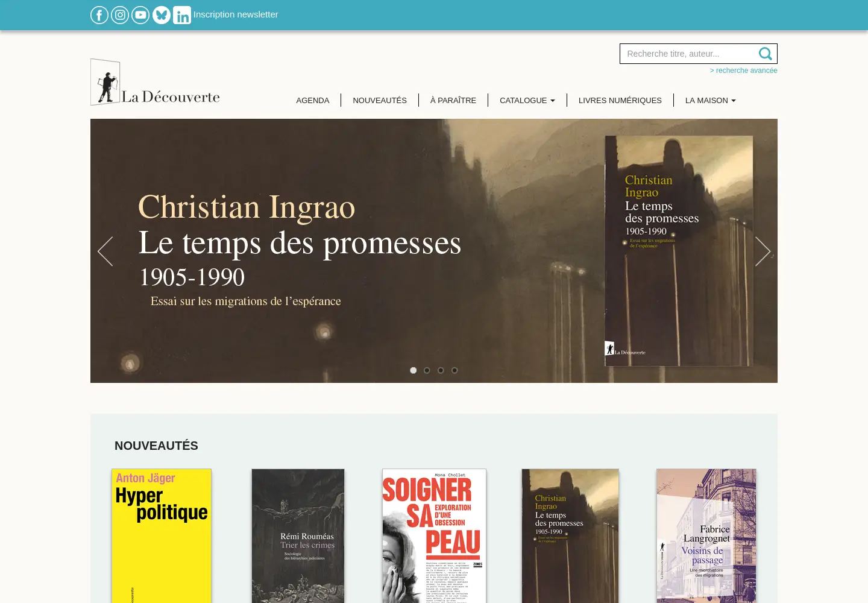Screen dimensions: 868x603
Task: Click the banner book cover Le temps des promesses
Action: tap(679, 251)
